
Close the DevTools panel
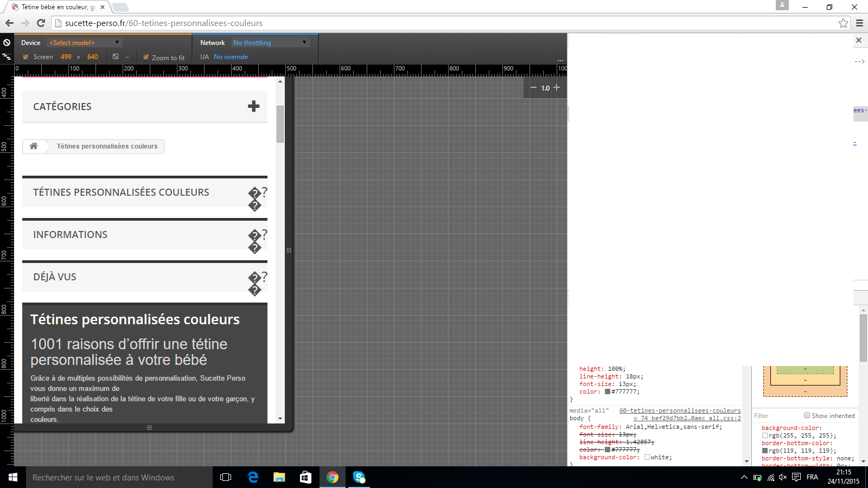859,40
